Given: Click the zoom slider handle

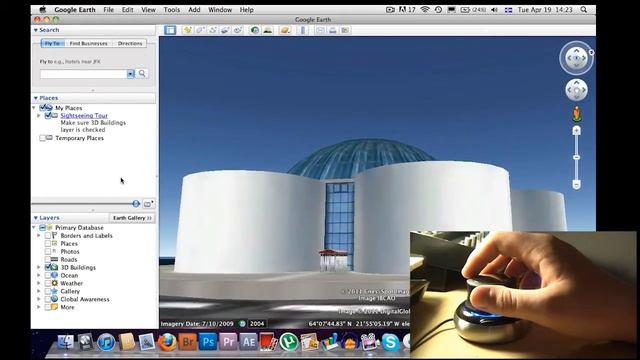Looking at the screenshot, I should pos(576,158).
